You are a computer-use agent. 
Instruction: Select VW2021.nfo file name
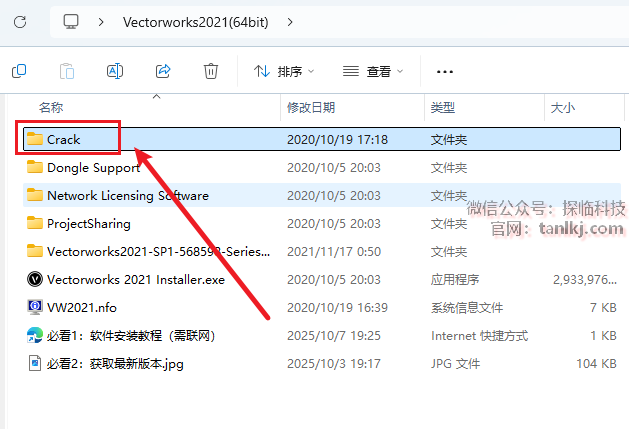click(x=82, y=308)
